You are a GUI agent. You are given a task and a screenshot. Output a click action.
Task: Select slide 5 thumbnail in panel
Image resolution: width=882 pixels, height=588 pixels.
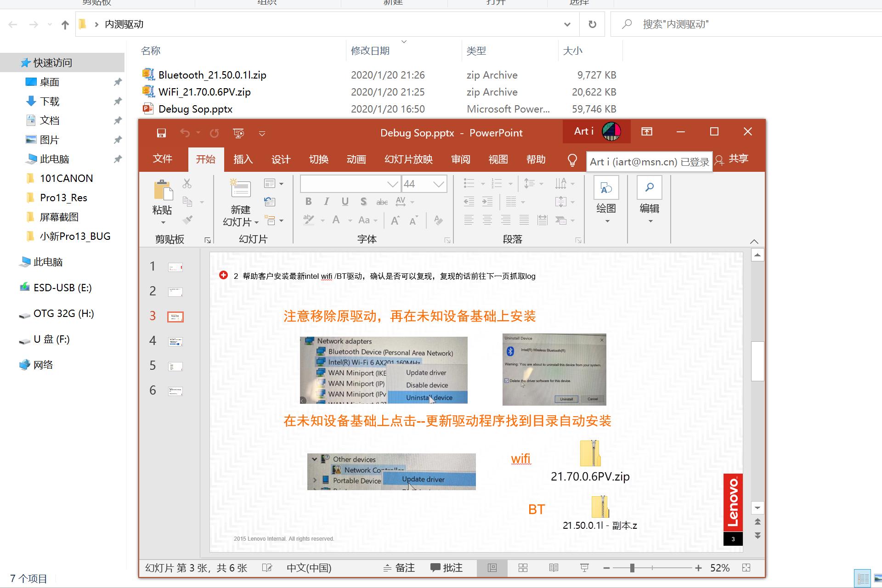[175, 366]
